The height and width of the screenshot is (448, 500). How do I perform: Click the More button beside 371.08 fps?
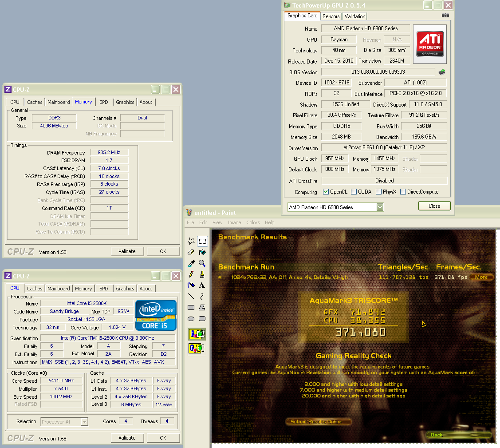[x=481, y=277]
